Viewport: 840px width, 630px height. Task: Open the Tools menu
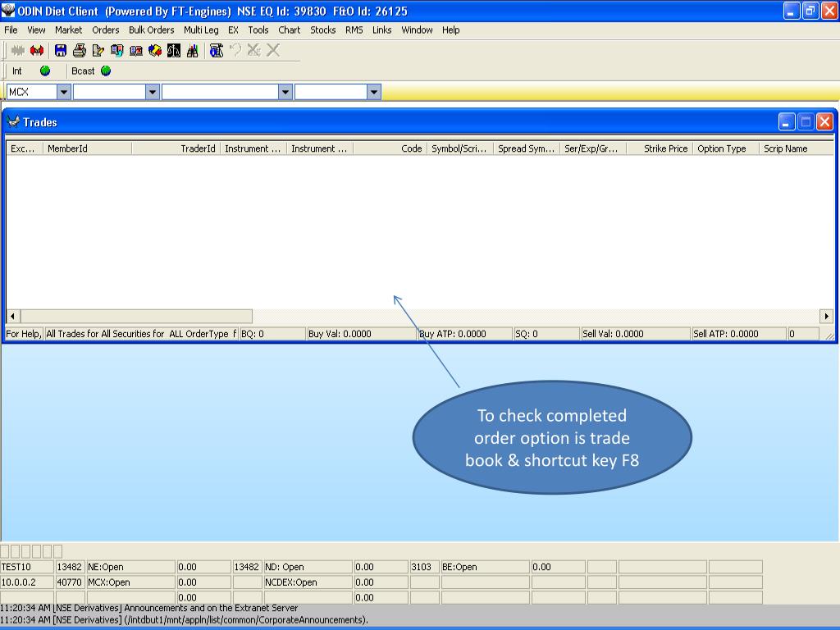point(258,30)
